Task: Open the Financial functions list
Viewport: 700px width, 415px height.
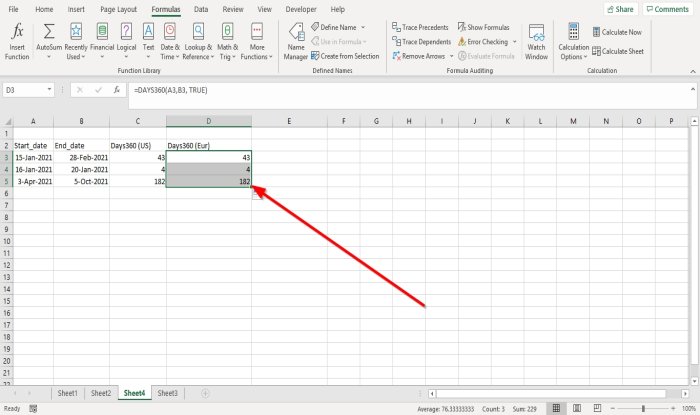Action: pos(102,42)
